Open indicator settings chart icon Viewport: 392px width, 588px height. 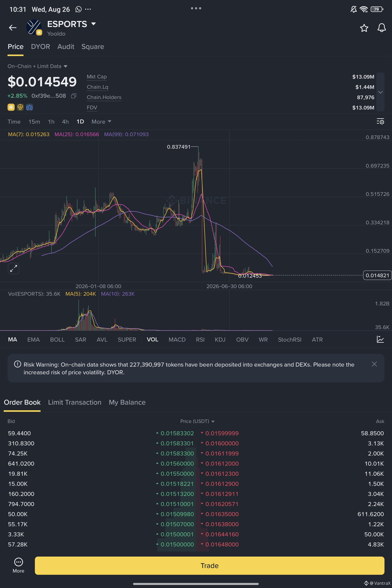(x=380, y=339)
